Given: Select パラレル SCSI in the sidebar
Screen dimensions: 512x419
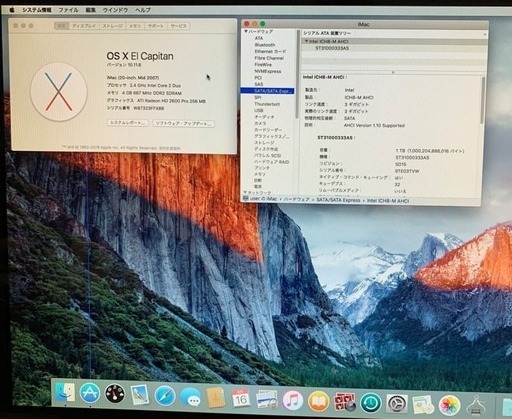Looking at the screenshot, I should (x=268, y=156).
